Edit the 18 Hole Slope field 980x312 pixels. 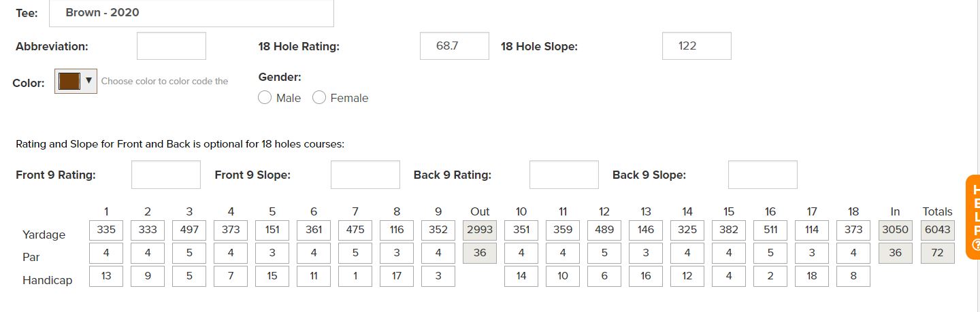pyautogui.click(x=696, y=46)
